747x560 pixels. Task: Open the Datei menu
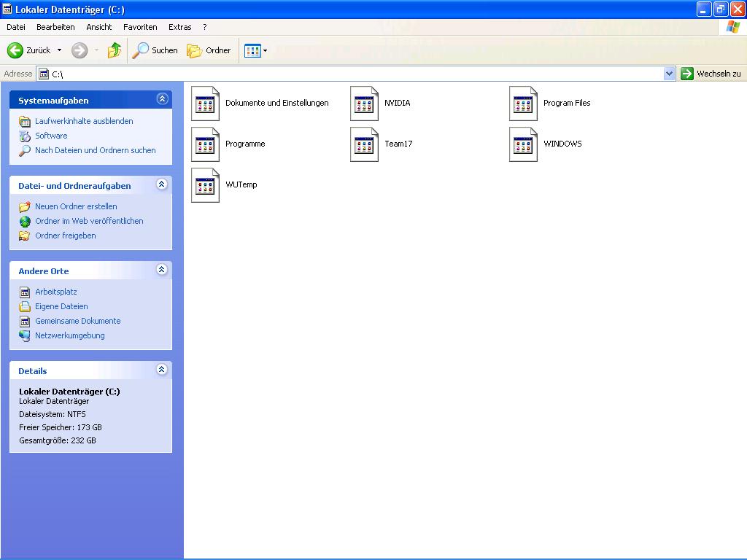(16, 27)
